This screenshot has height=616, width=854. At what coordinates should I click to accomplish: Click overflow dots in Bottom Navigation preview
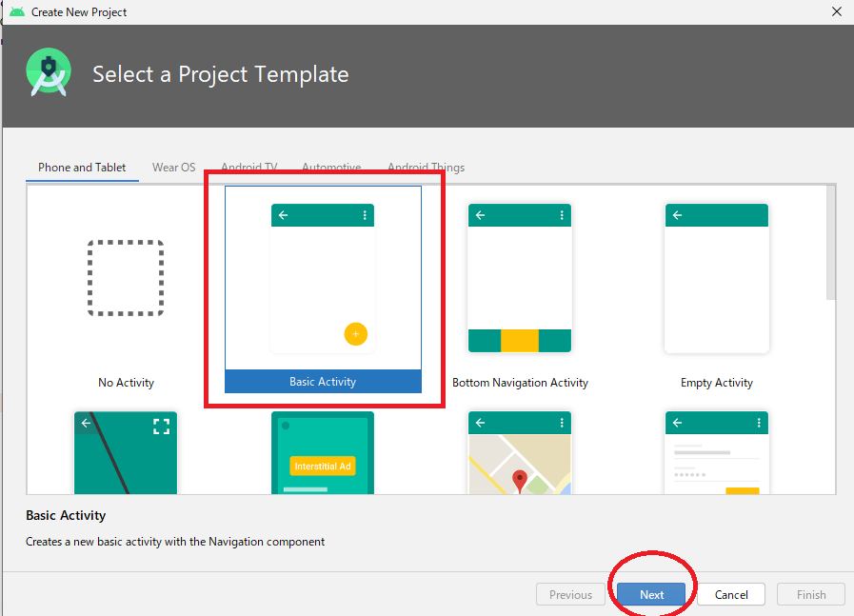click(x=562, y=215)
